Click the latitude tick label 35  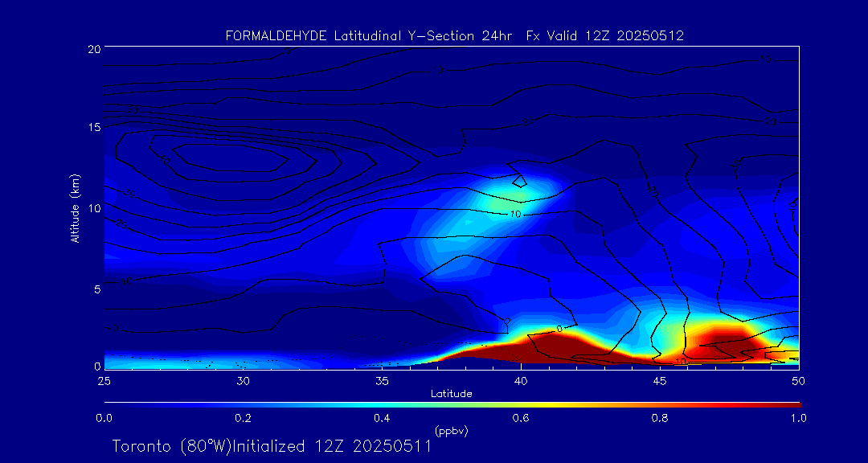tap(382, 381)
